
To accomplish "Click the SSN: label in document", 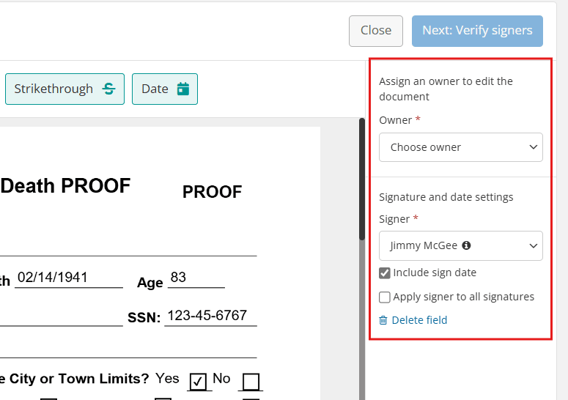I will (144, 318).
